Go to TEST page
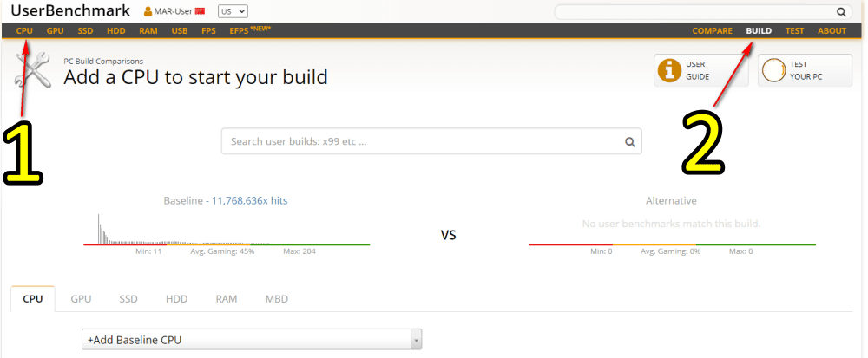 click(x=794, y=31)
